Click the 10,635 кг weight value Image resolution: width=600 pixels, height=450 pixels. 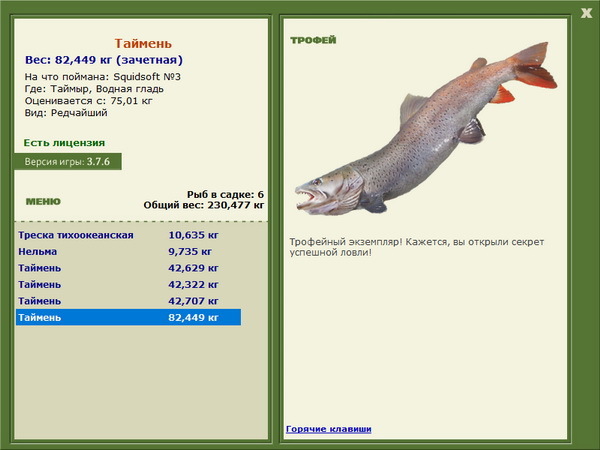click(193, 235)
